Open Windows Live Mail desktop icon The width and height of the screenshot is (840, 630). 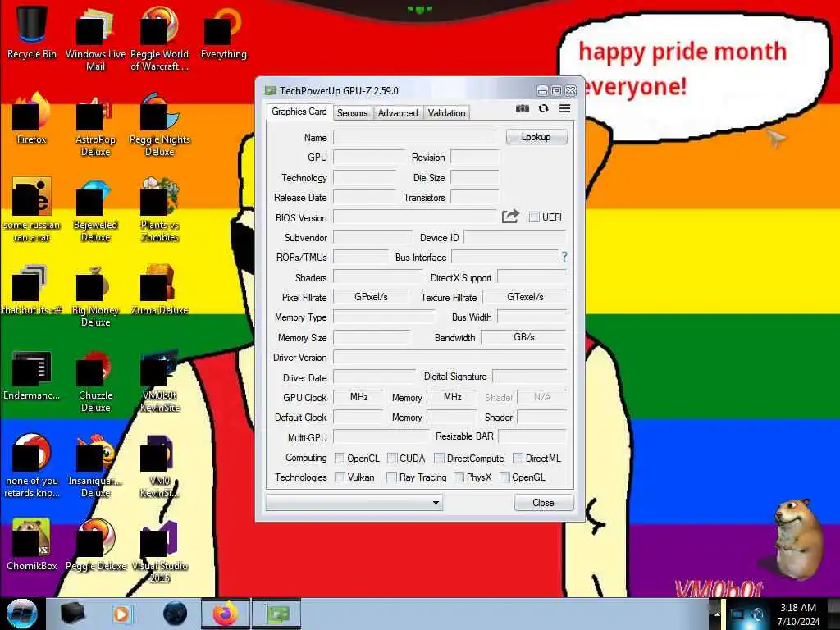tap(95, 39)
